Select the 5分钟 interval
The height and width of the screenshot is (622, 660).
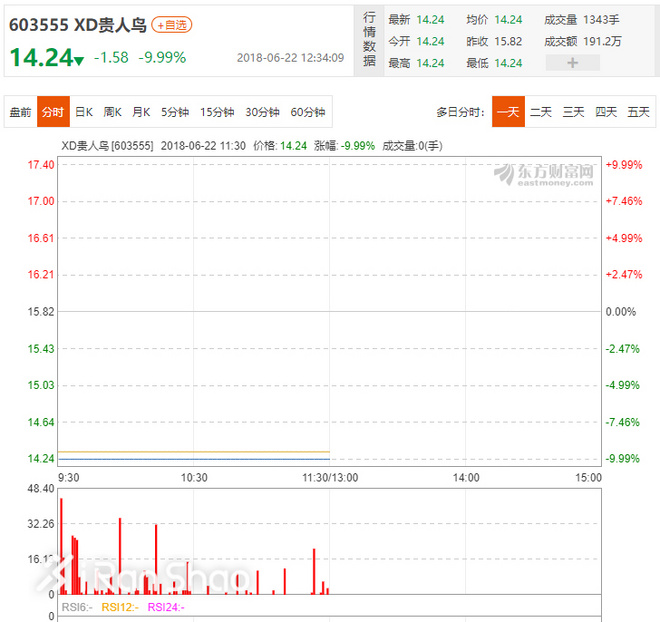pos(175,112)
